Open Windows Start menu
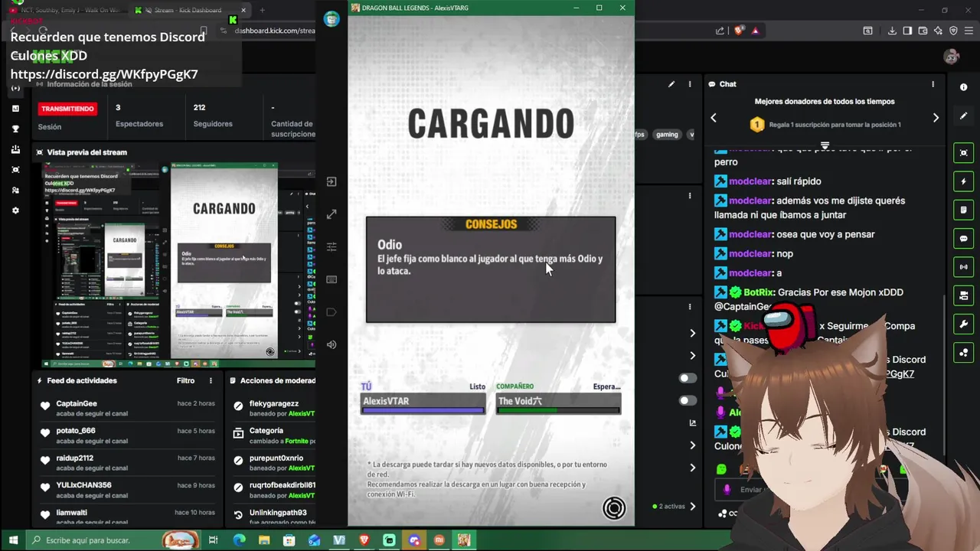The height and width of the screenshot is (551, 980). 13,540
